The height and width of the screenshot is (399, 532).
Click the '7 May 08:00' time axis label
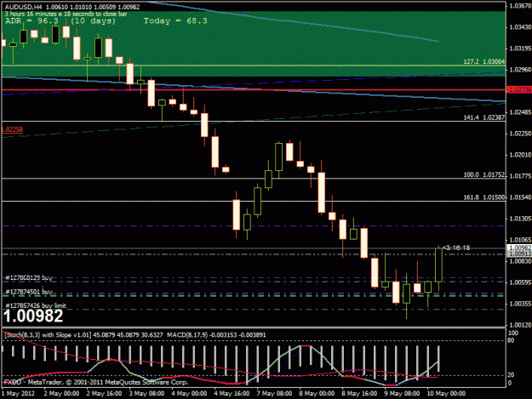tap(274, 394)
